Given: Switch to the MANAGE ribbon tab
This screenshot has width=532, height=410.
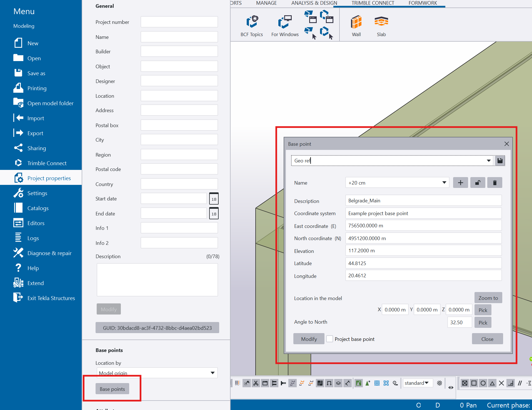Looking at the screenshot, I should (266, 3).
